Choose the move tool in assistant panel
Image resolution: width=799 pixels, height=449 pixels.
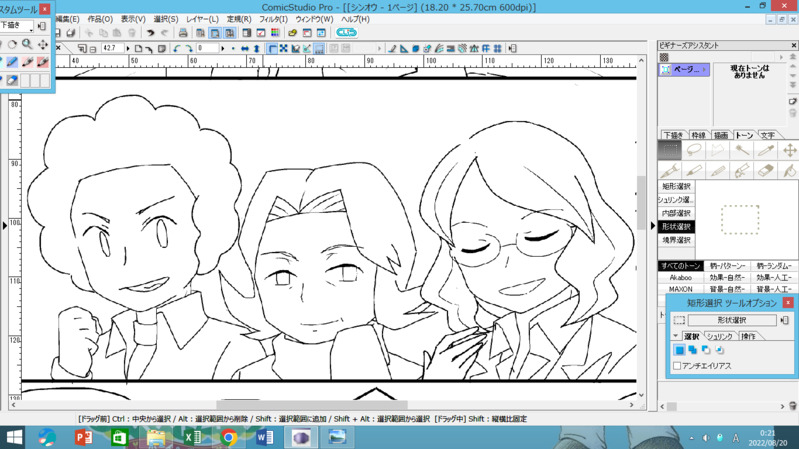pos(789,150)
